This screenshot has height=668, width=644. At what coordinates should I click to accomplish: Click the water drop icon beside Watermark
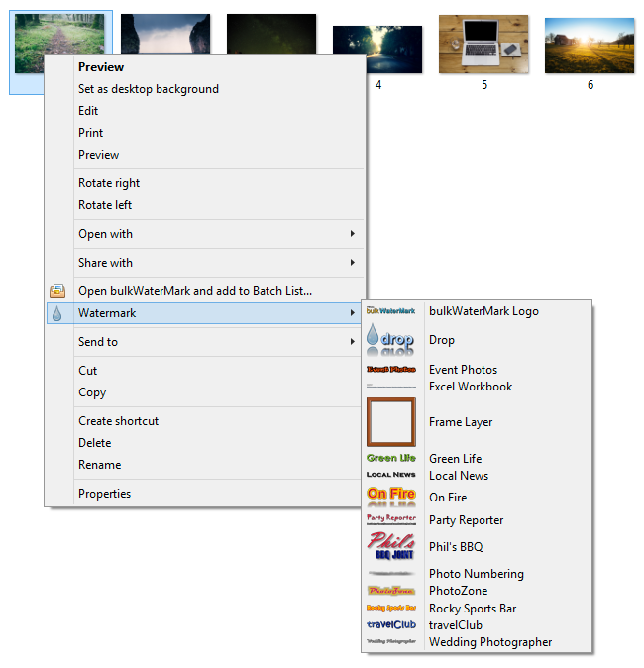[x=57, y=313]
